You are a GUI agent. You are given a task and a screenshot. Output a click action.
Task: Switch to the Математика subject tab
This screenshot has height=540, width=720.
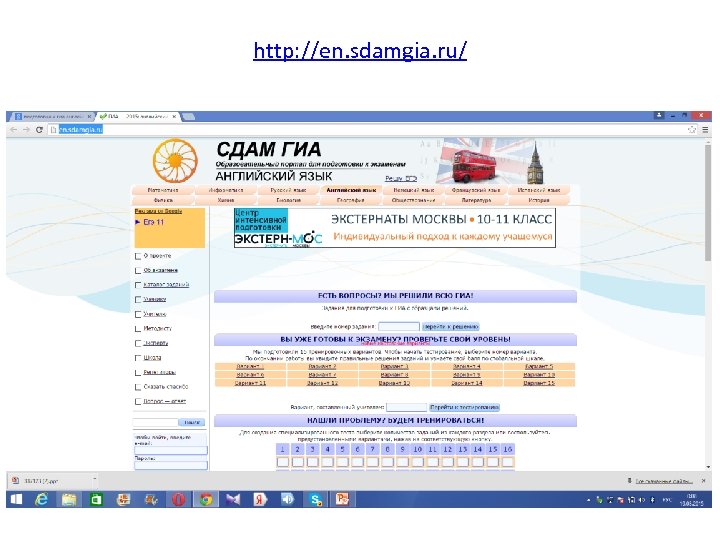(163, 190)
